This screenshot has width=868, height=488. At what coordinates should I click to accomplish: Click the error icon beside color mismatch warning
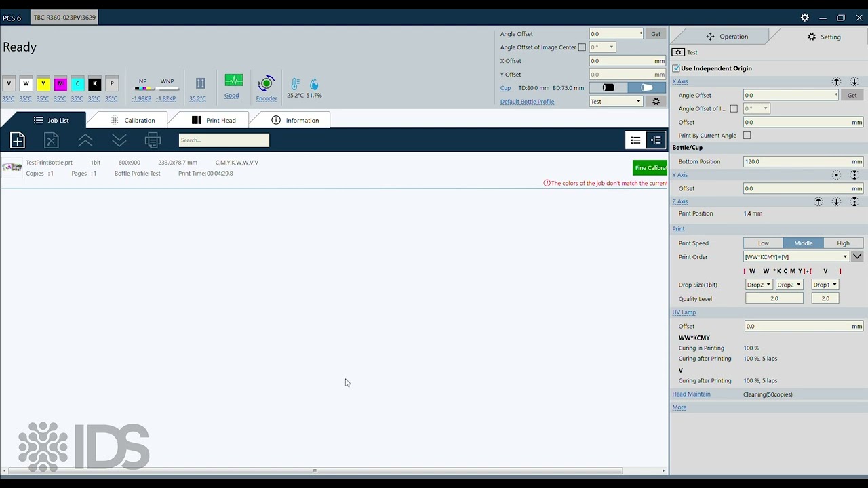[547, 183]
